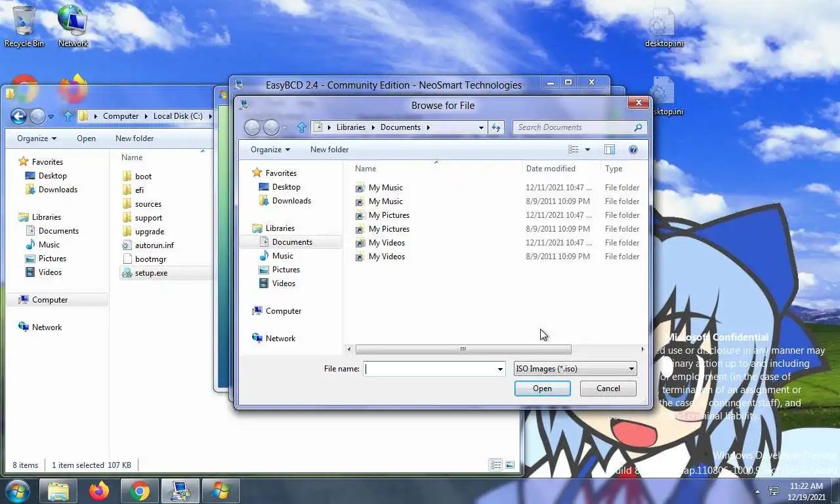
Task: Sort by Name column in Browse dialog
Action: click(366, 169)
